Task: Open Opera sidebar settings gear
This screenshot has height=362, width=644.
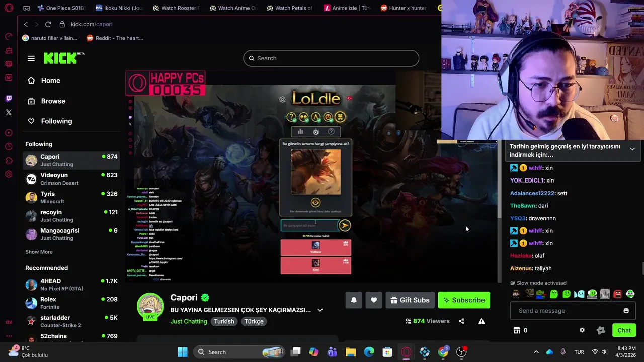Action: (x=9, y=174)
